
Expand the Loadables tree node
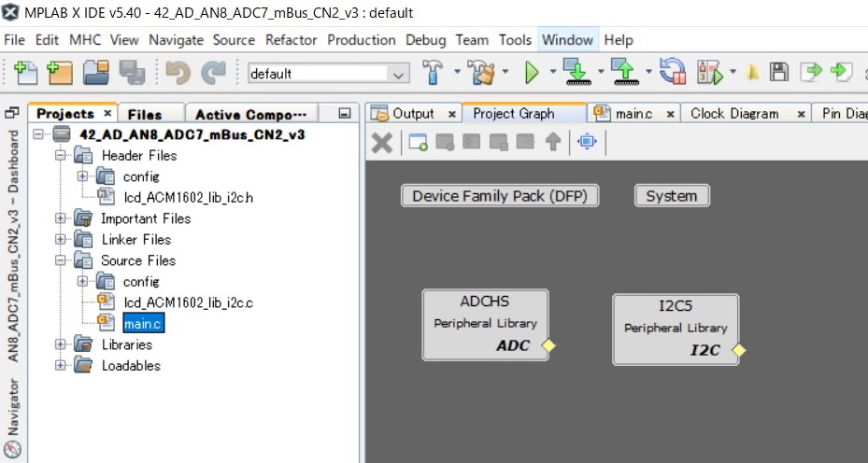click(61, 366)
